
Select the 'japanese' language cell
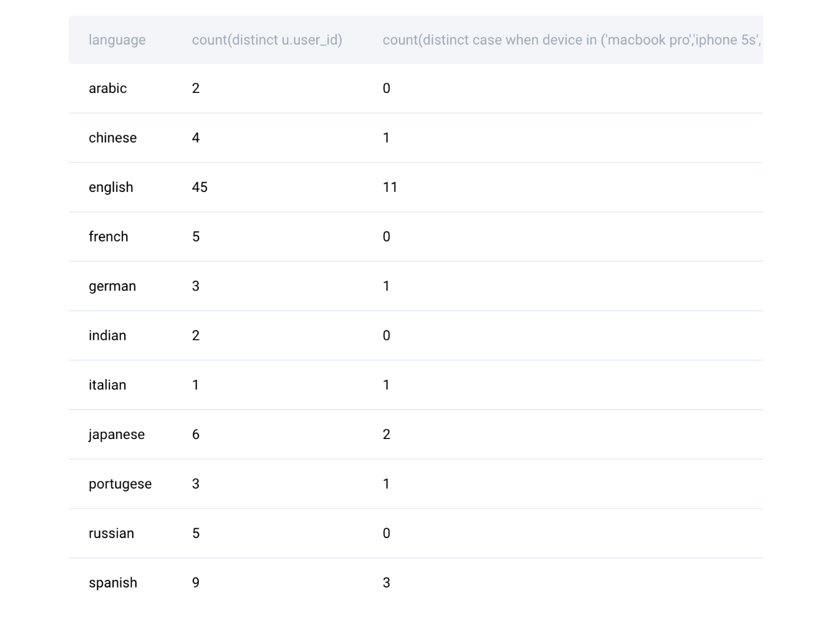pos(116,435)
